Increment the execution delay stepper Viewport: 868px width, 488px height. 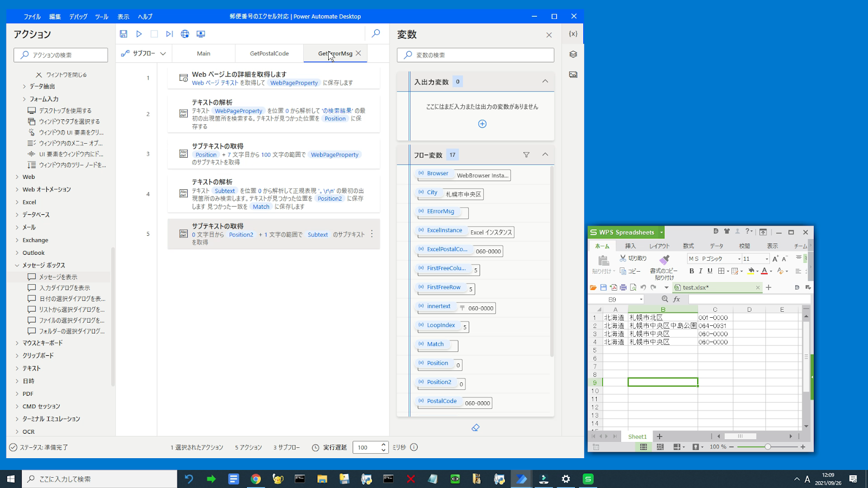click(384, 445)
